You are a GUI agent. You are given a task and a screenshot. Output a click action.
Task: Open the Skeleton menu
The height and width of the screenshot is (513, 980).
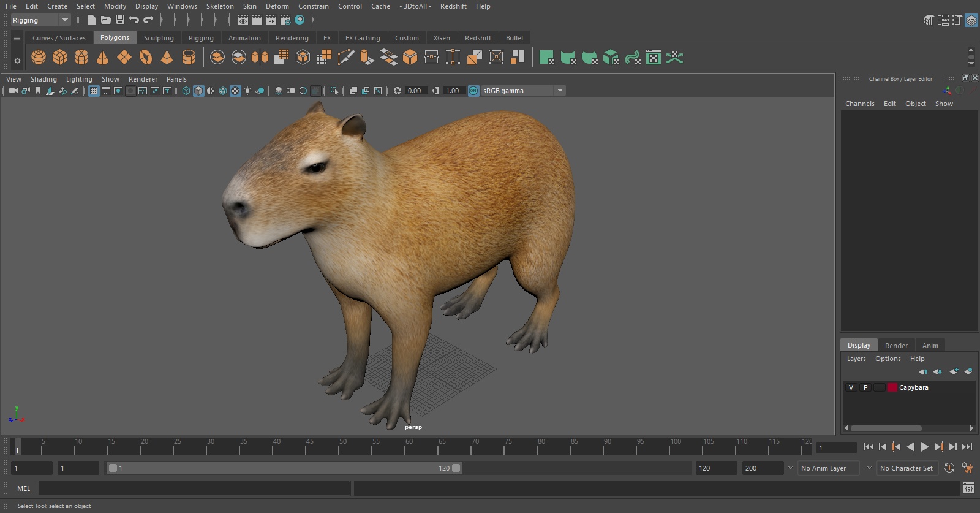(x=220, y=6)
